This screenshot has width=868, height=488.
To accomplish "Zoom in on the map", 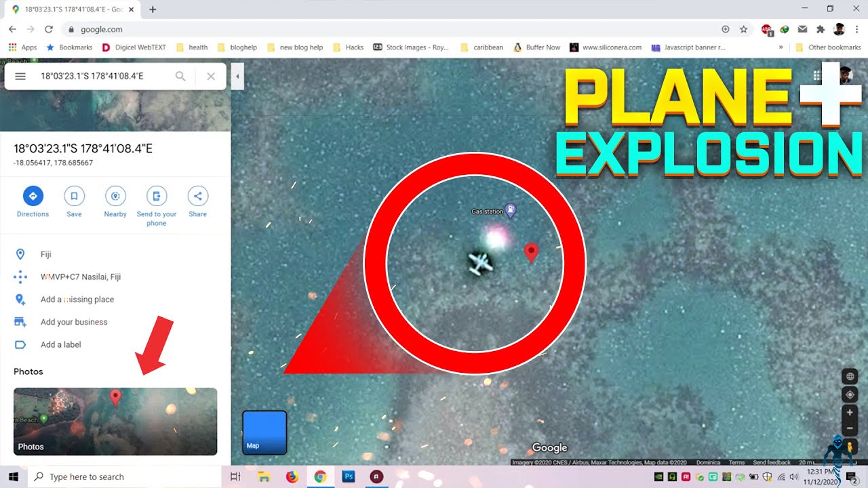I will [x=850, y=412].
